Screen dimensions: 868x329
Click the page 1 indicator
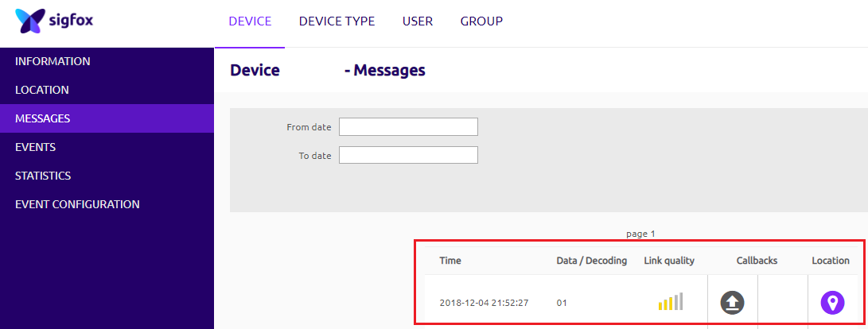[x=640, y=234]
